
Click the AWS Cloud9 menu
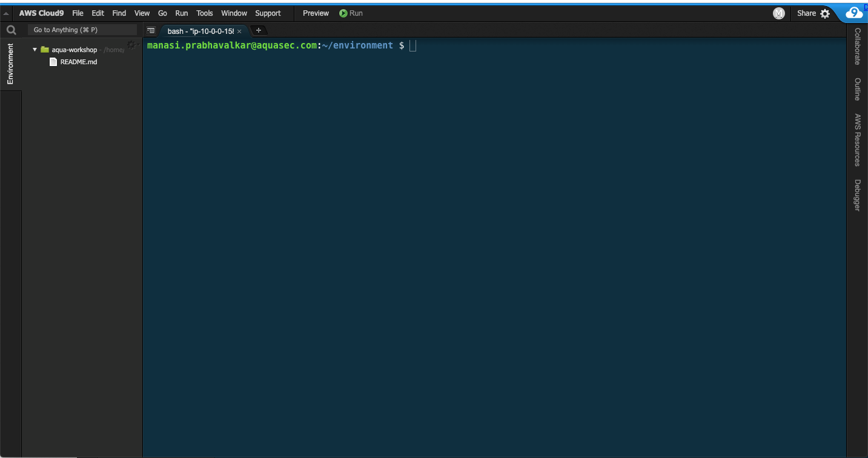[41, 13]
